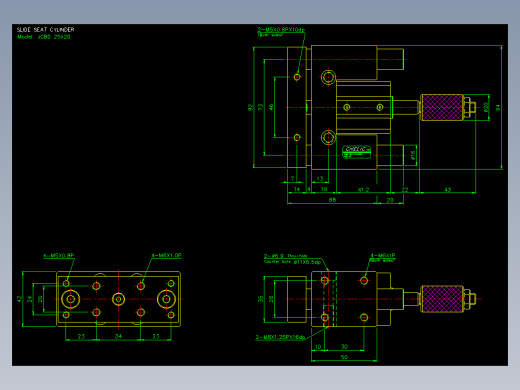Click the CHELIC nameplate on the cylinder body
Screen dimensions: 520x390
356,152
